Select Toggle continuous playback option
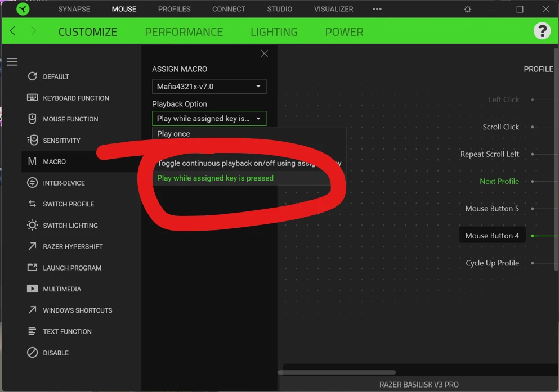This screenshot has width=559, height=392. [x=249, y=164]
